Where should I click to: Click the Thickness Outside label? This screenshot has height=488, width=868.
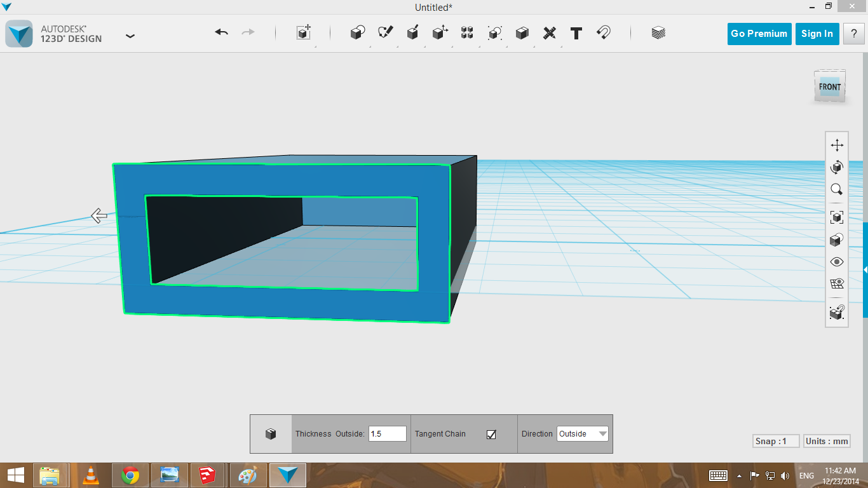tap(330, 434)
